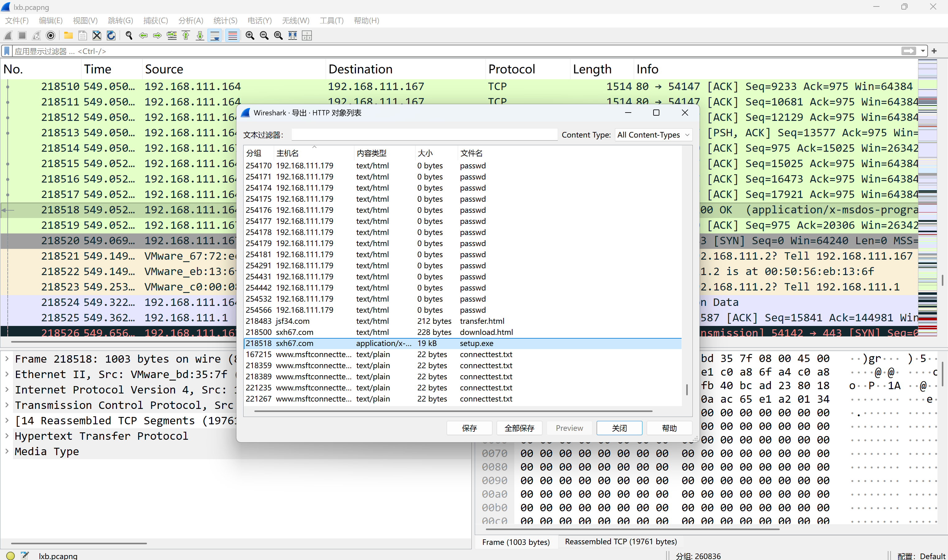Click the 保存 button
This screenshot has height=560, width=948.
point(469,428)
